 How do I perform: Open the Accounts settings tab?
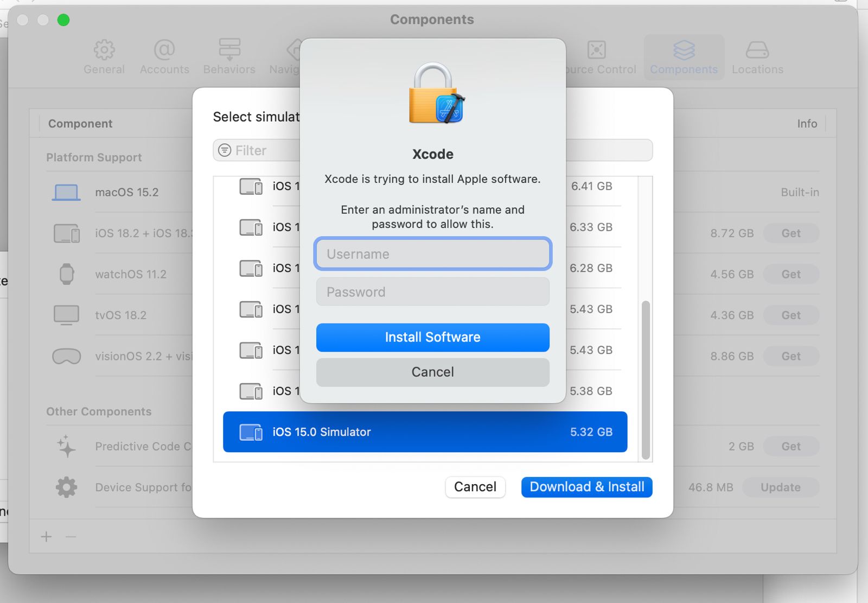164,57
